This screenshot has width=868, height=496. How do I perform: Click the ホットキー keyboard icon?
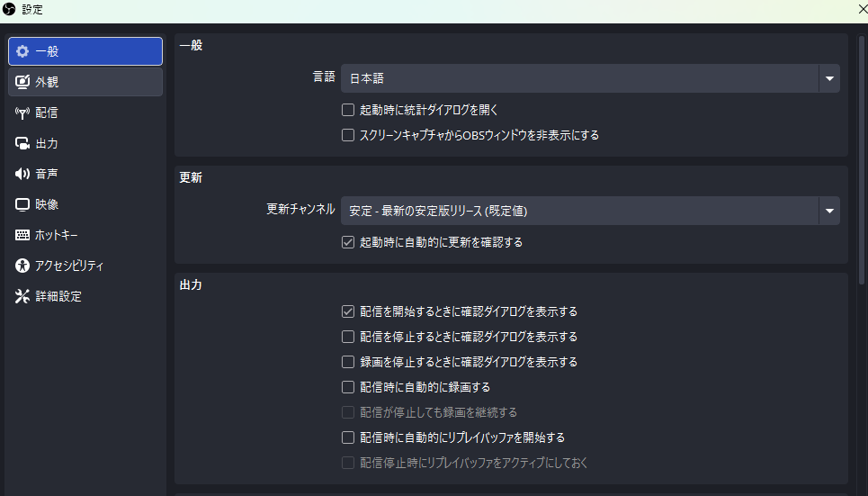tap(22, 235)
